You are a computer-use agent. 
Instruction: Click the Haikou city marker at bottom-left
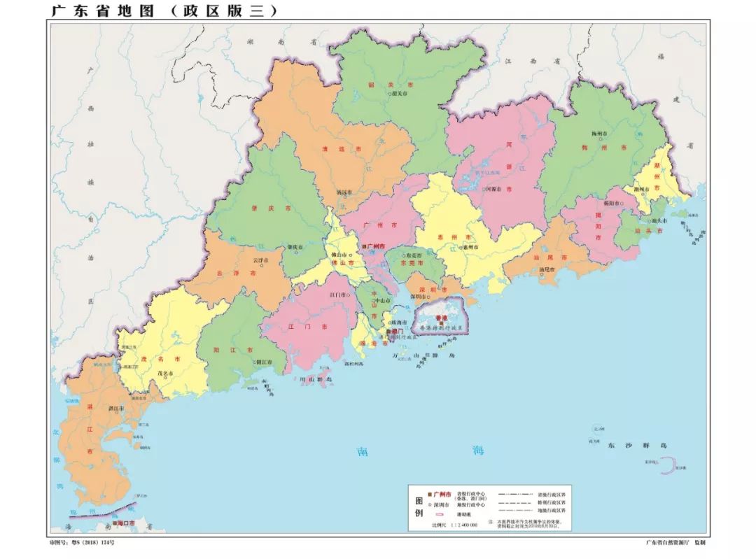[x=115, y=523]
